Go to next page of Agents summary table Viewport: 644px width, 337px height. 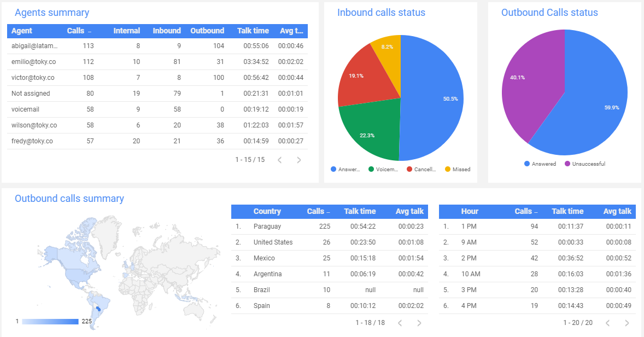299,160
